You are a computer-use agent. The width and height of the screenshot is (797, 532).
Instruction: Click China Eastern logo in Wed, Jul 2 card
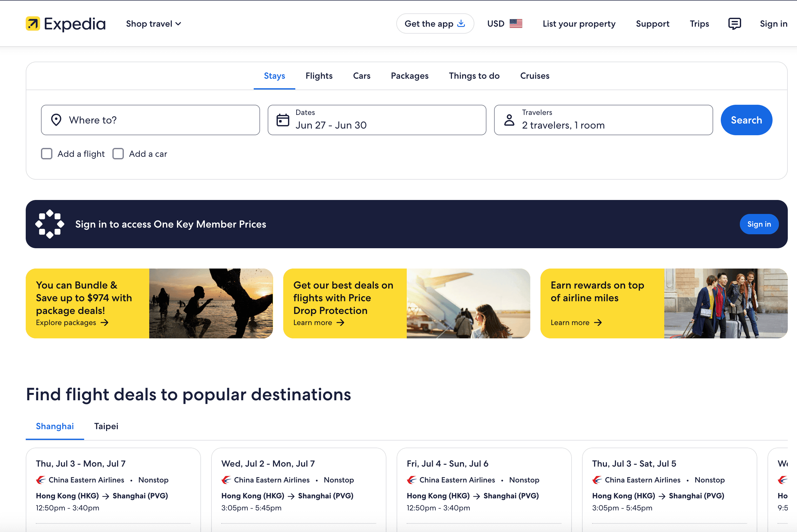pos(226,480)
